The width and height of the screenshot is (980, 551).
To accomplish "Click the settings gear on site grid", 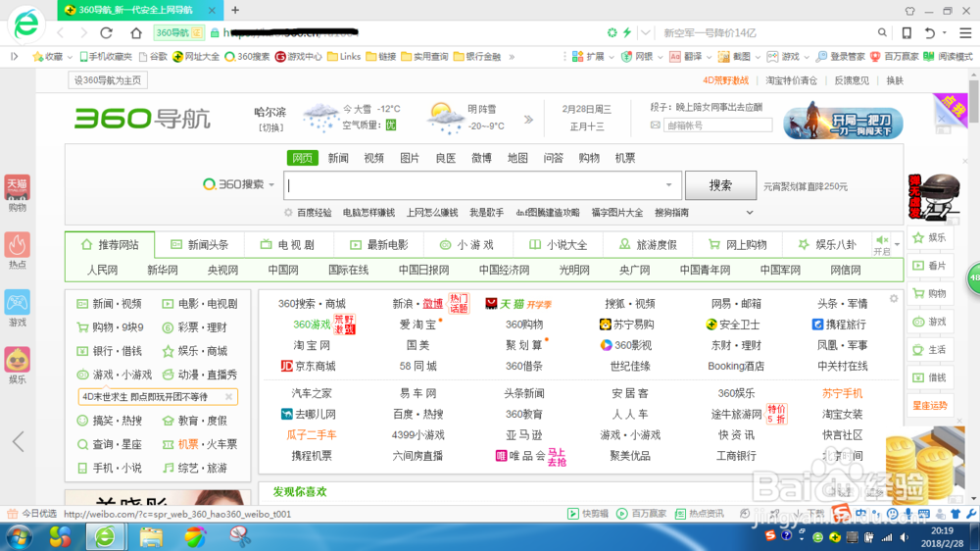I will pyautogui.click(x=894, y=299).
